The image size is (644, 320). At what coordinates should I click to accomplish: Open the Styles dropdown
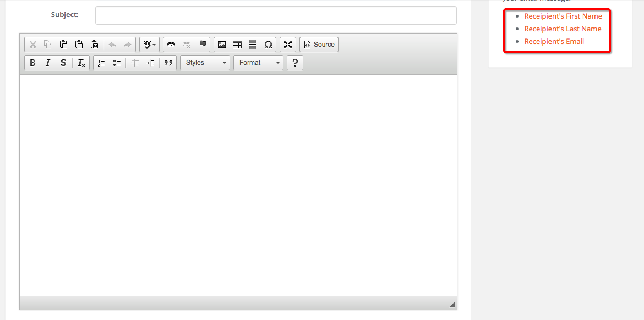tap(205, 63)
